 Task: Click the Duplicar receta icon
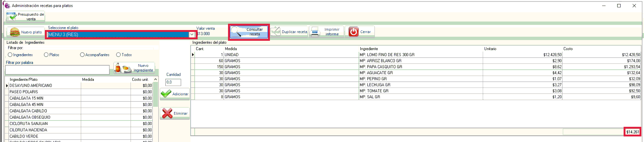coord(275,32)
